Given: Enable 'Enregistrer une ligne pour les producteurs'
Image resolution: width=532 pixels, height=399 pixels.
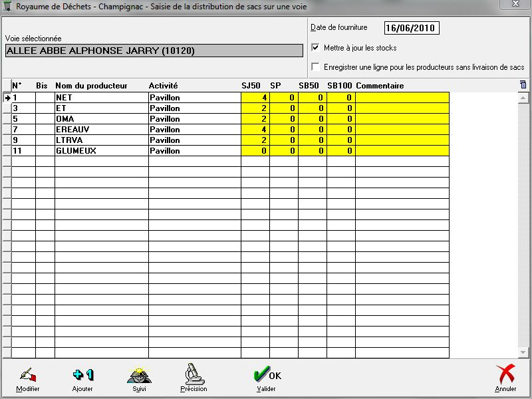Looking at the screenshot, I should (x=316, y=67).
